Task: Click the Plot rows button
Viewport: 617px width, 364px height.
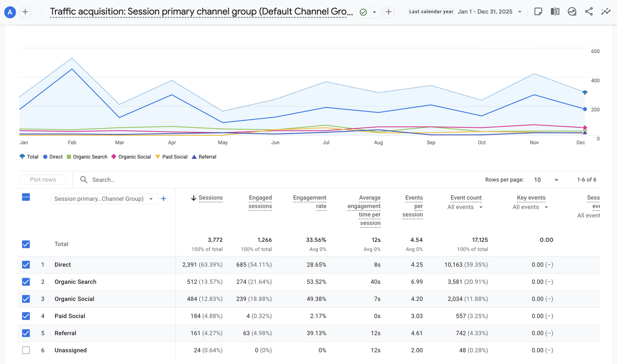Action: pyautogui.click(x=43, y=179)
